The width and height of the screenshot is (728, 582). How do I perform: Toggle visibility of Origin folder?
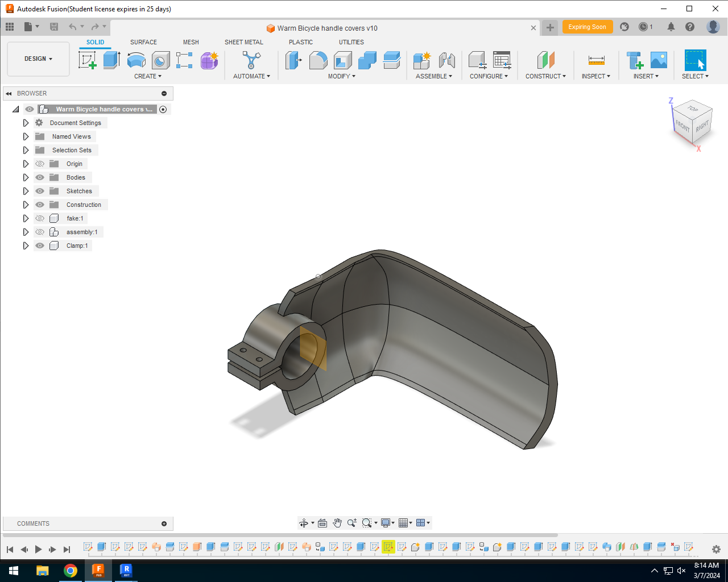pos(40,164)
